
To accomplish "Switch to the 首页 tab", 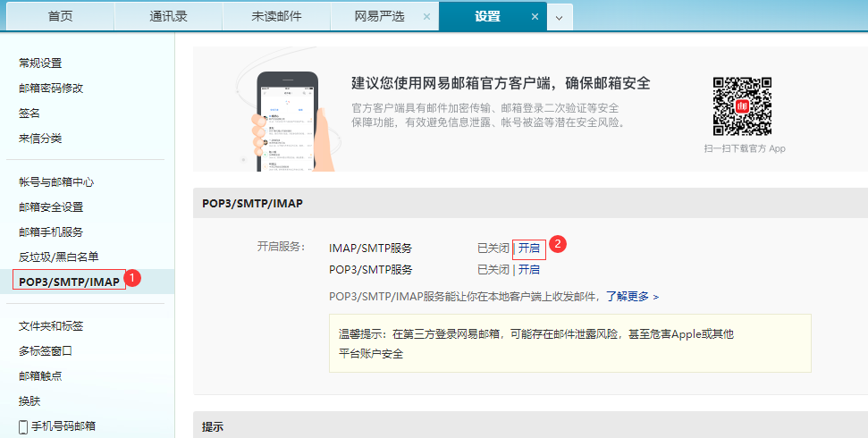I will [x=60, y=17].
